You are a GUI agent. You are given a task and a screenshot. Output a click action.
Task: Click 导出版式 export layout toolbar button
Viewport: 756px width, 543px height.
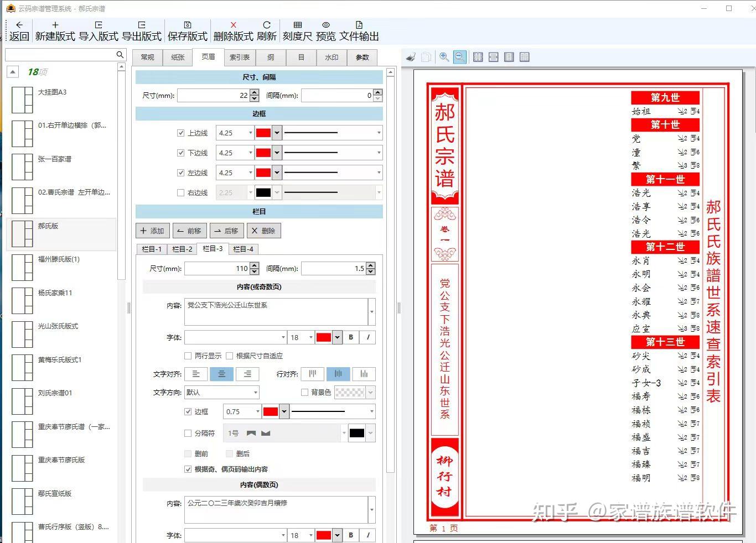pos(142,31)
